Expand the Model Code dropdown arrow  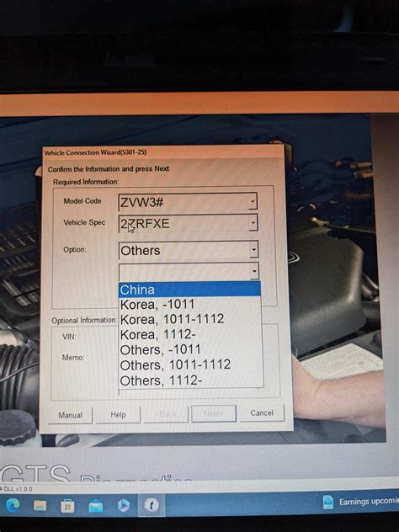point(253,201)
